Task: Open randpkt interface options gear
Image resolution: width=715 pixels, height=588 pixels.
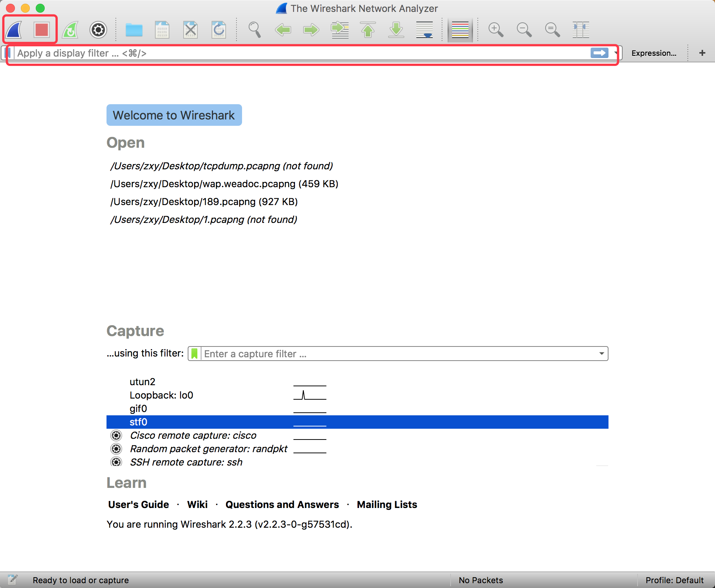Action: pyautogui.click(x=117, y=449)
